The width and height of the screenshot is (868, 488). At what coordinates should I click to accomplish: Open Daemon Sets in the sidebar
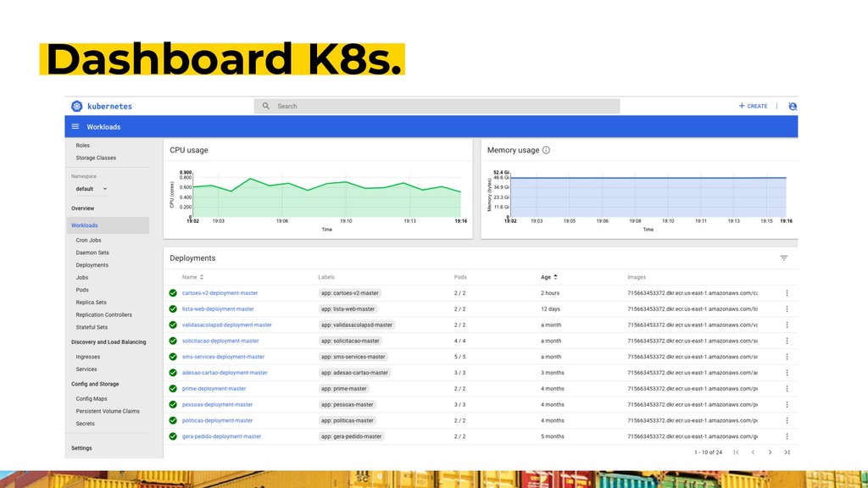92,252
